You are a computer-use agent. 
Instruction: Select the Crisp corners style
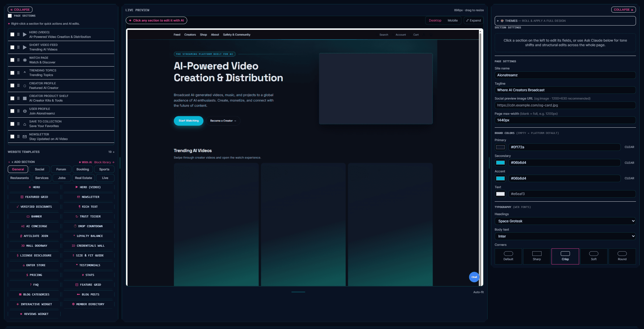(x=565, y=256)
